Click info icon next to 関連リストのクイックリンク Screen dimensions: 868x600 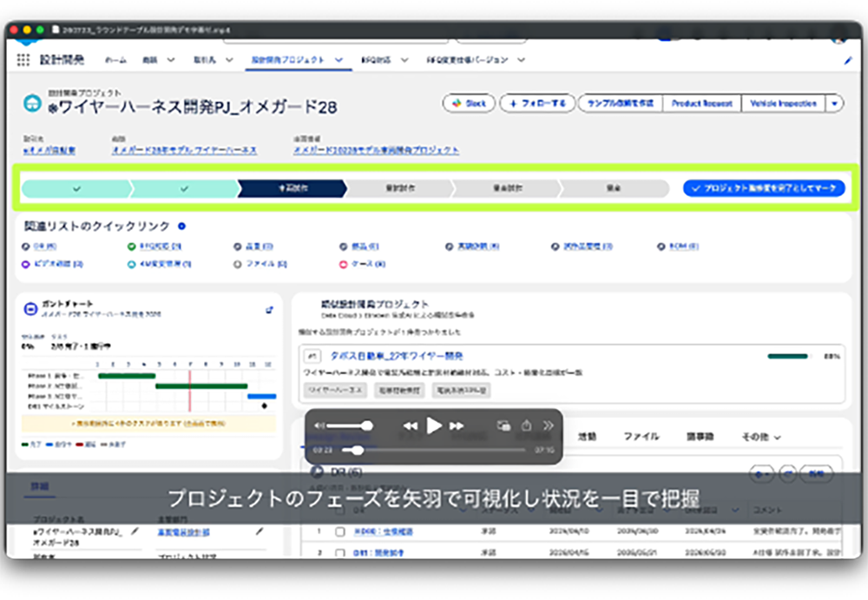tap(181, 226)
